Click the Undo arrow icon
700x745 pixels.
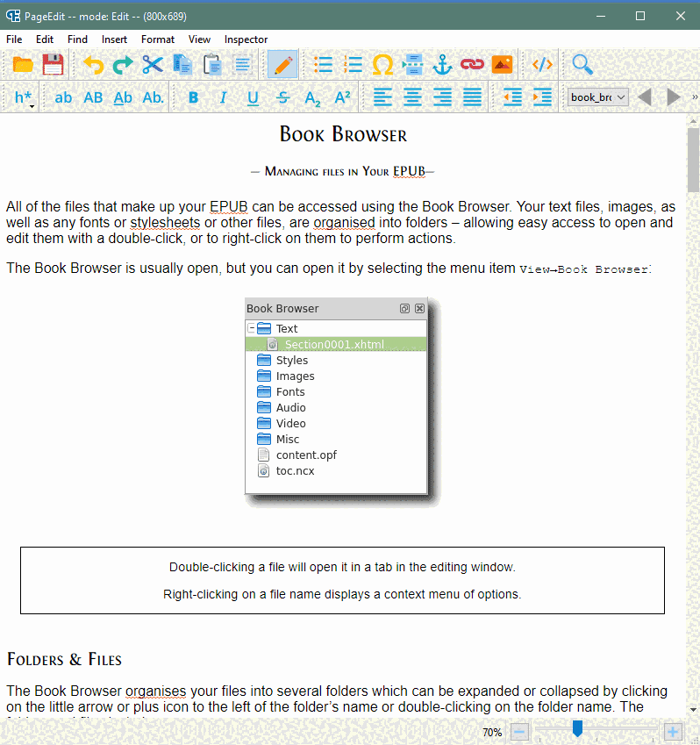pos(93,64)
